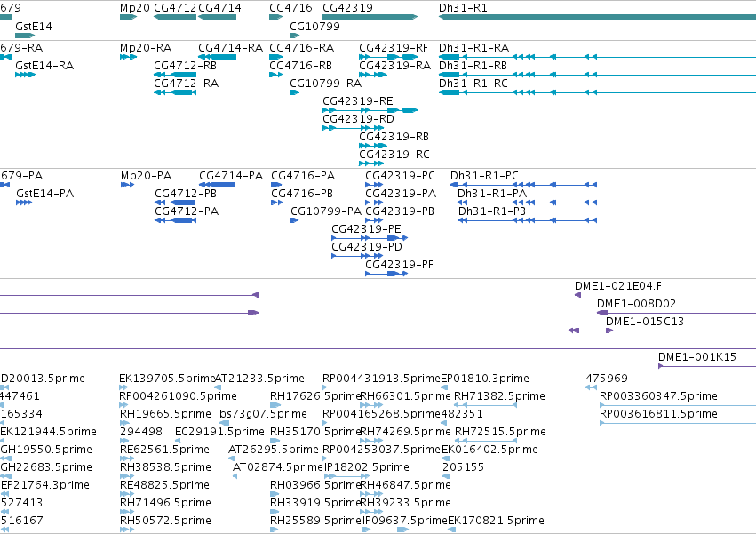Click transcript label "CG42319-RD"
756x534 pixels.
(358, 119)
